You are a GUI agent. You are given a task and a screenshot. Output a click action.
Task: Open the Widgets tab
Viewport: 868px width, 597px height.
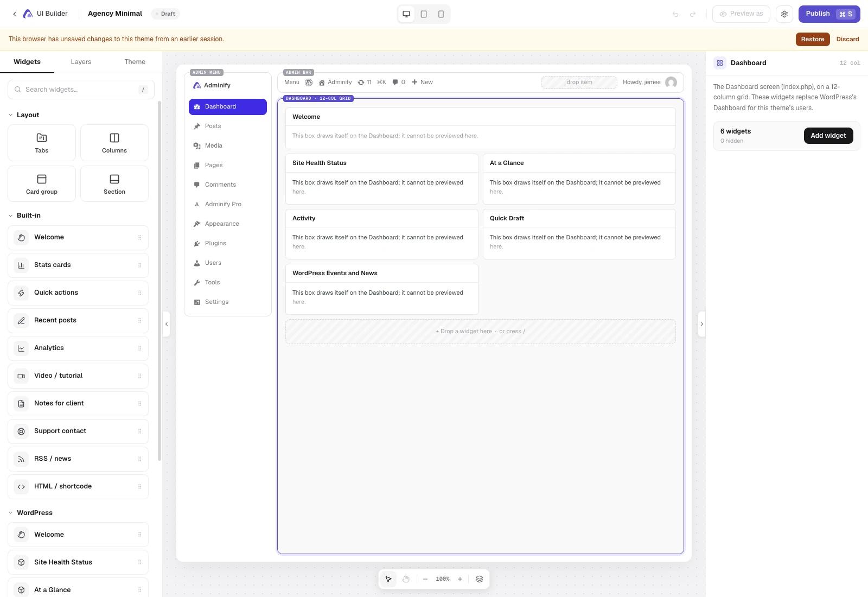click(27, 62)
